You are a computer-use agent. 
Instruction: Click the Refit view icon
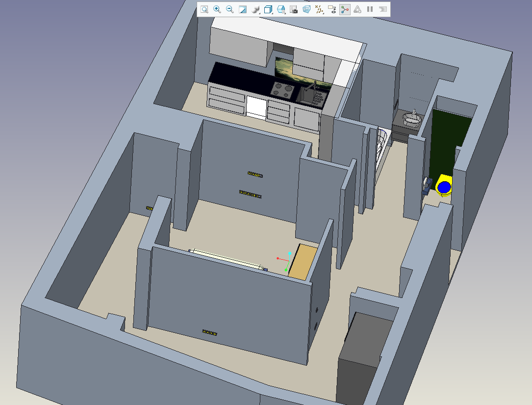[204, 9]
